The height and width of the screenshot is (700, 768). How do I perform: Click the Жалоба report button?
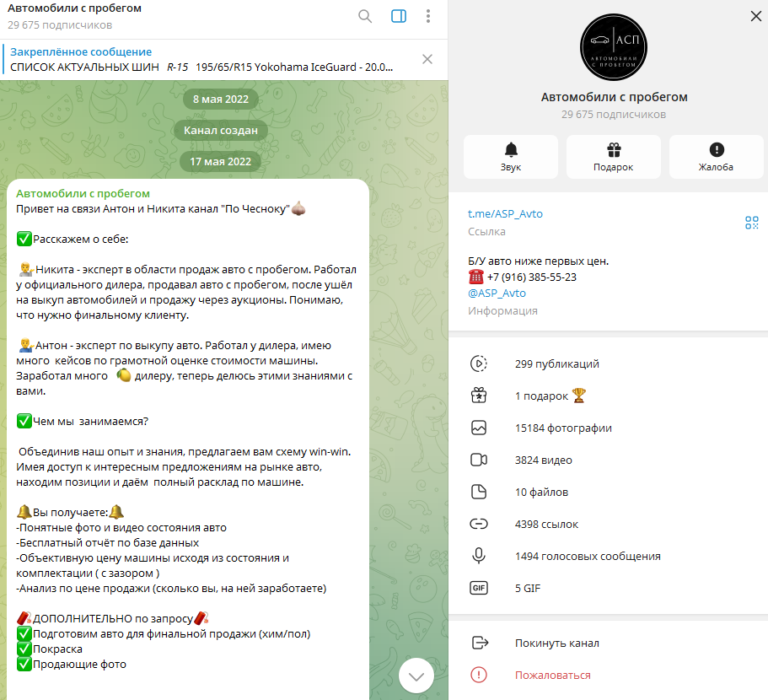tap(716, 157)
